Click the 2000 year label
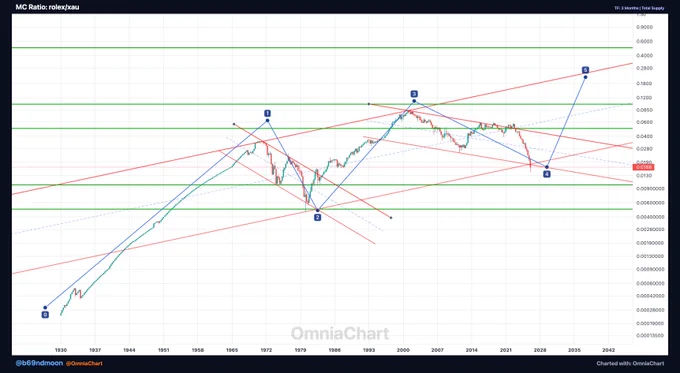Image resolution: width=680 pixels, height=373 pixels. tap(403, 350)
